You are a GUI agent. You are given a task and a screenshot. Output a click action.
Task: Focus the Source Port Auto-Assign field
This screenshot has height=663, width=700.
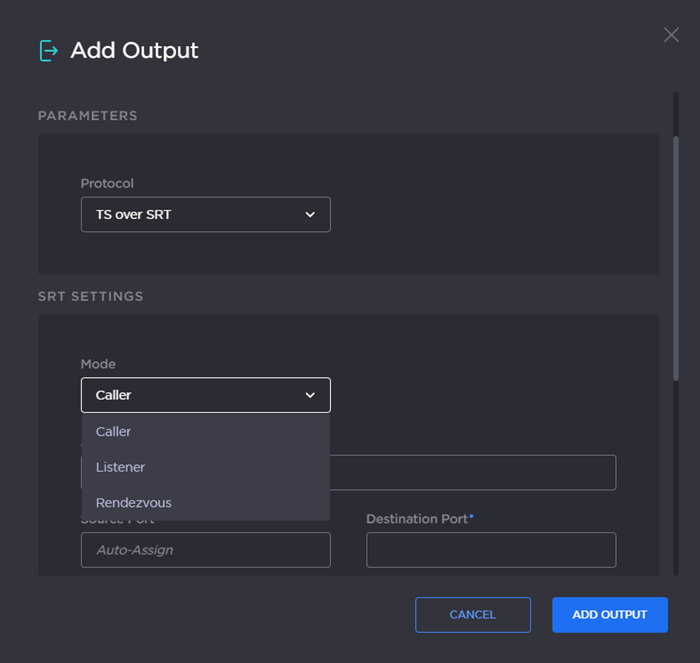tap(205, 550)
